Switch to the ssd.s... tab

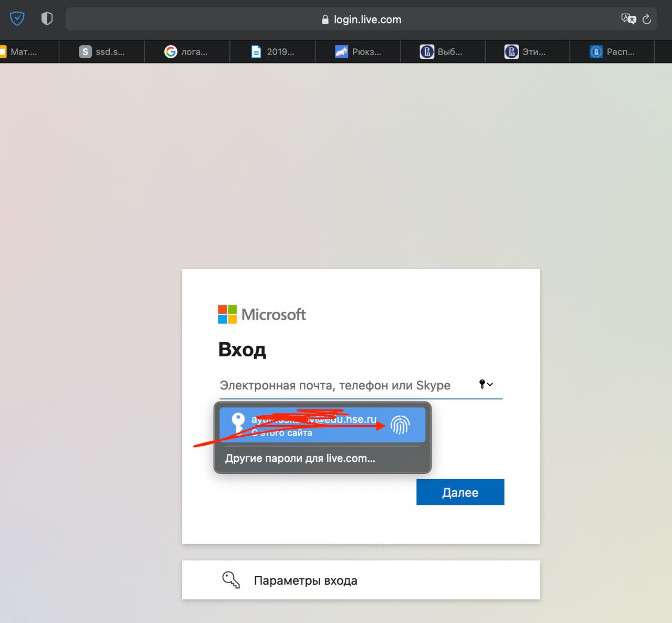coord(102,52)
